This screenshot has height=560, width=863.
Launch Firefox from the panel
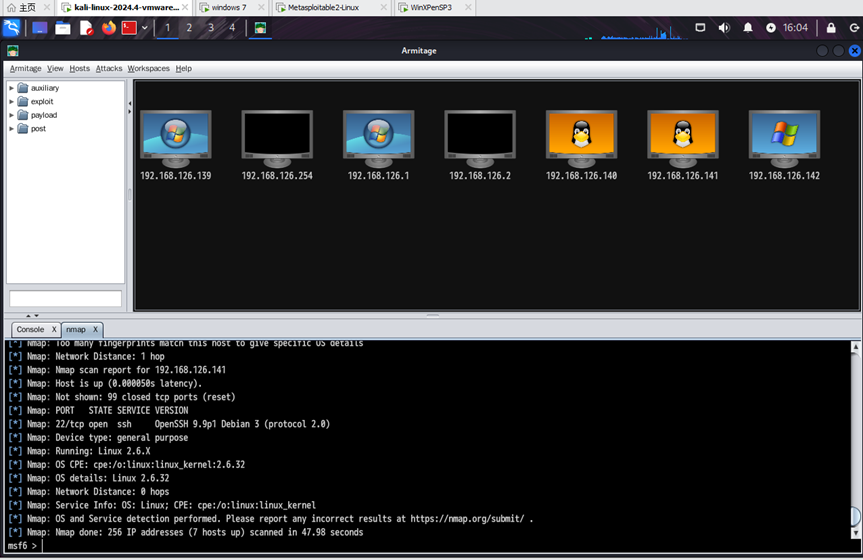point(108,28)
